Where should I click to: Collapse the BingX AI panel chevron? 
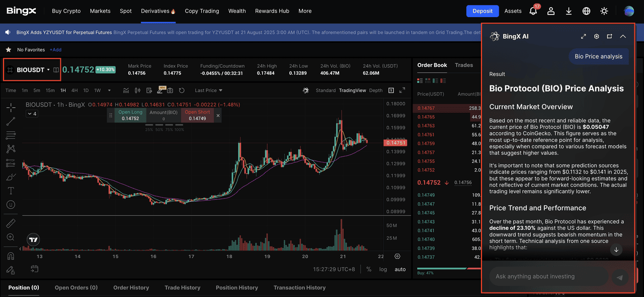(623, 36)
